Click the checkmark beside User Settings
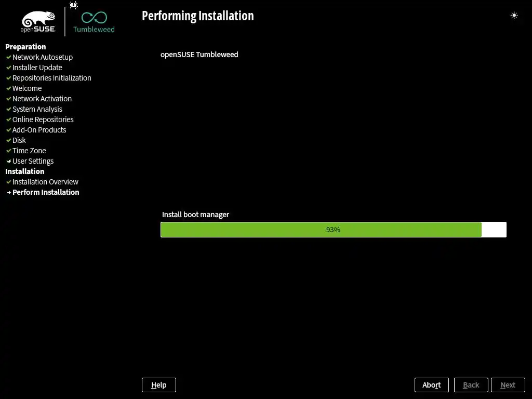Image resolution: width=532 pixels, height=399 pixels. pyautogui.click(x=9, y=161)
